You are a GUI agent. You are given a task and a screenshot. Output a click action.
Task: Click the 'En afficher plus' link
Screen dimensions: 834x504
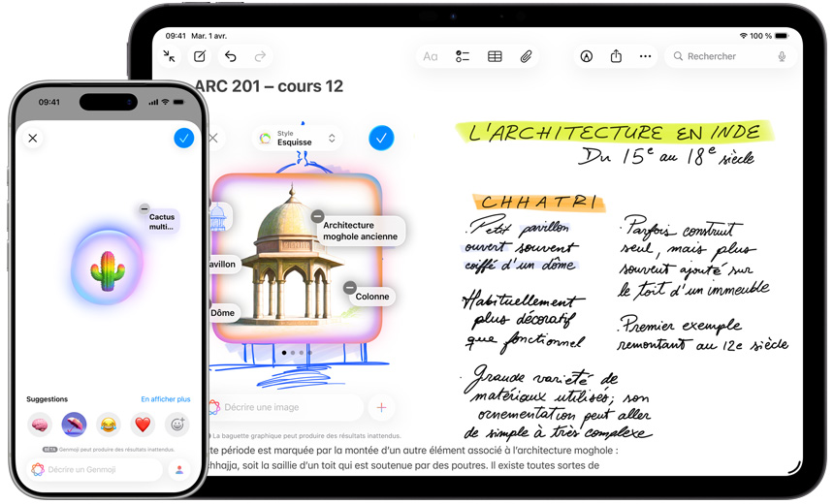click(x=165, y=399)
